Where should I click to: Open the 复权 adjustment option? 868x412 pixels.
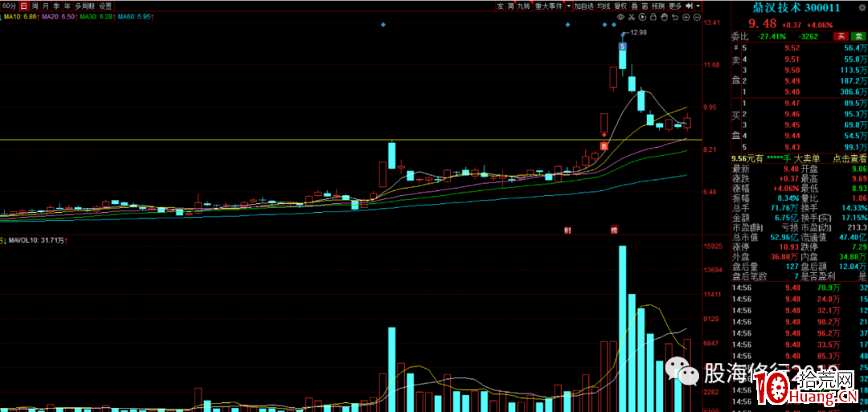click(620, 6)
